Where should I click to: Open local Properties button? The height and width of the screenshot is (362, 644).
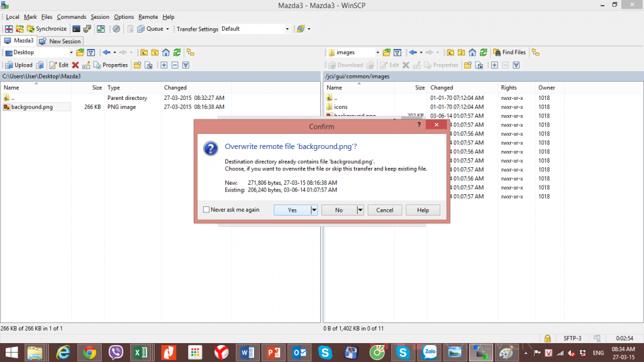pos(111,65)
